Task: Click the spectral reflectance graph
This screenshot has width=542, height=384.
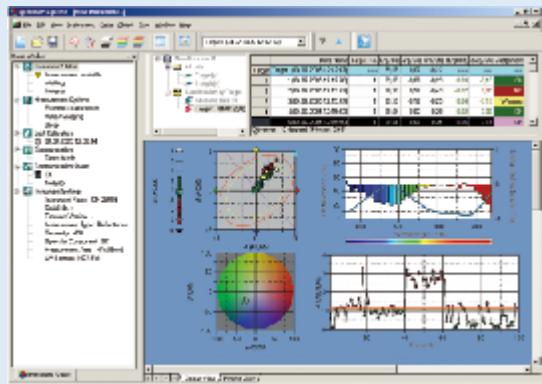Action: point(418,184)
